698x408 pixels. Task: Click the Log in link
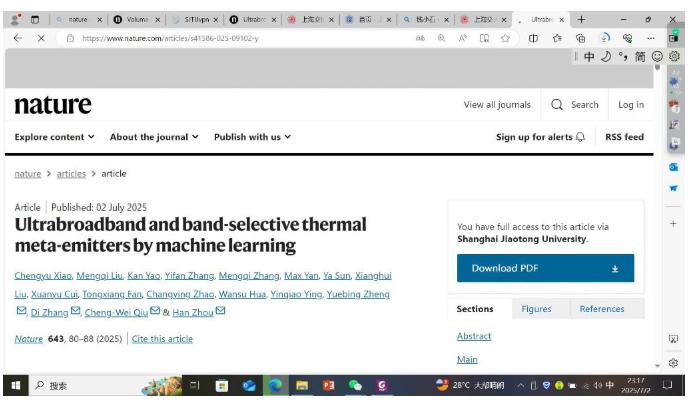(631, 105)
